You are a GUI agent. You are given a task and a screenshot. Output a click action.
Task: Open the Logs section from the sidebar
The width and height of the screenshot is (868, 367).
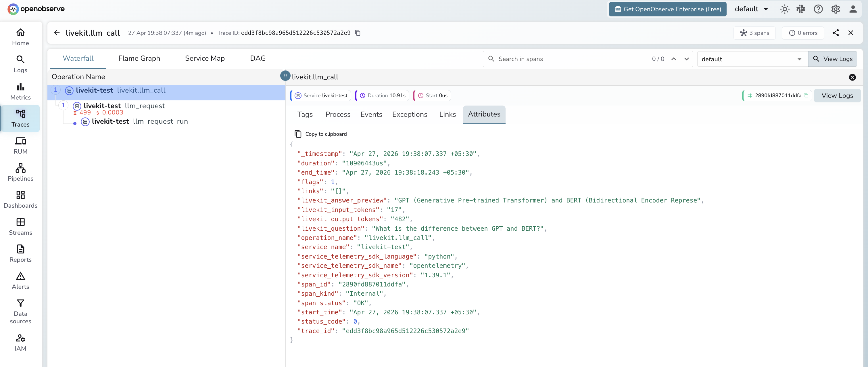point(20,64)
